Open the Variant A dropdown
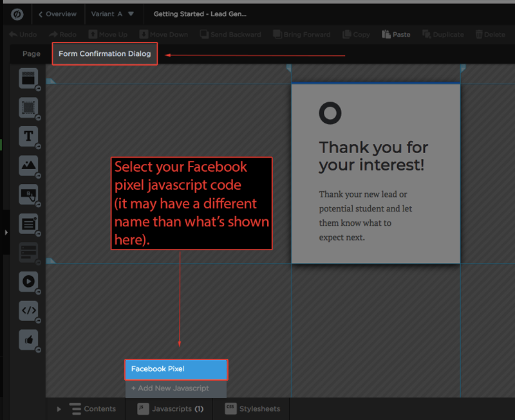Screen dimensions: 515x420 112,14
